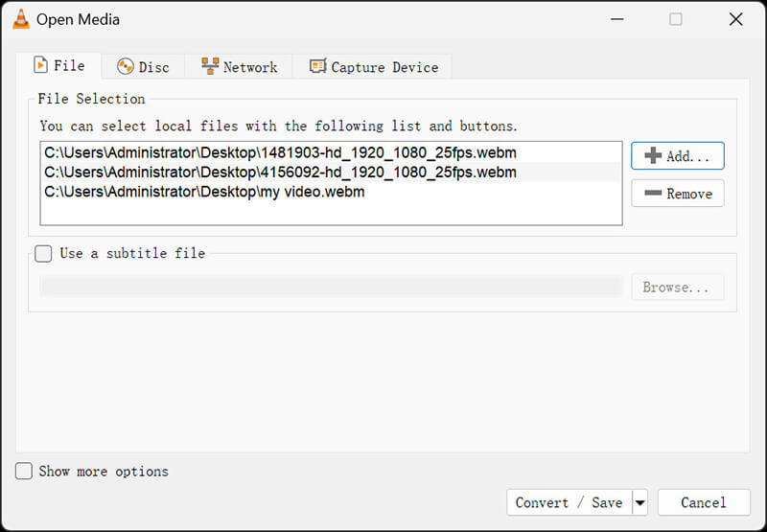Viewport: 767px width, 532px height.
Task: Click the Remove button
Action: [x=678, y=193]
